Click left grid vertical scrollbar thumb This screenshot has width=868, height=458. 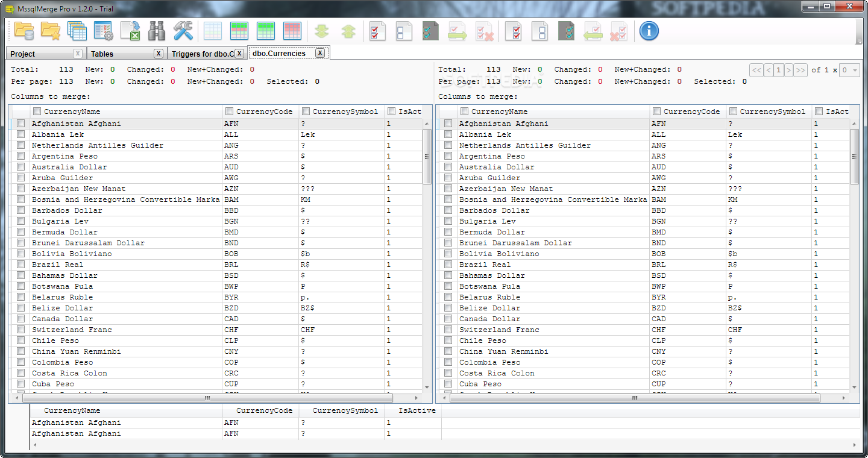[427, 157]
